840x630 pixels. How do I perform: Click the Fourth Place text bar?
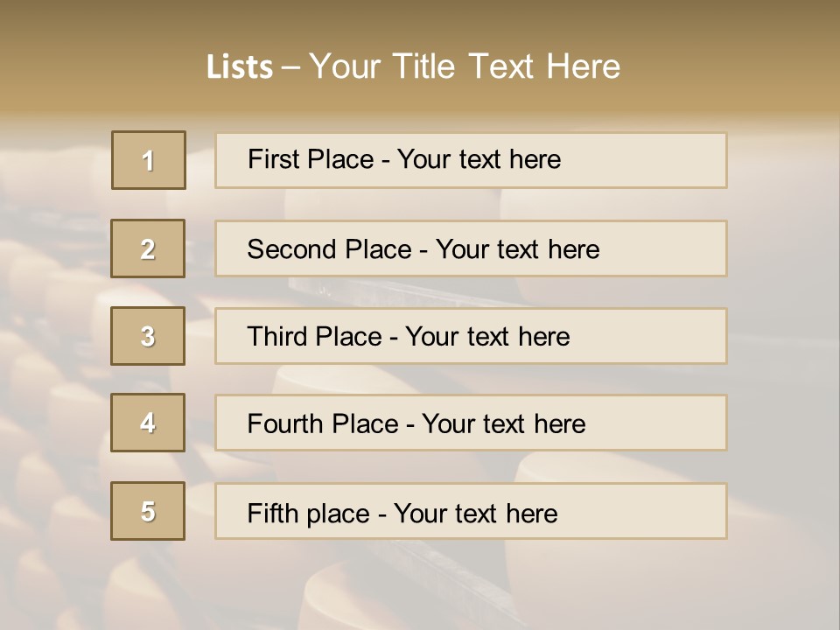pos(471,423)
